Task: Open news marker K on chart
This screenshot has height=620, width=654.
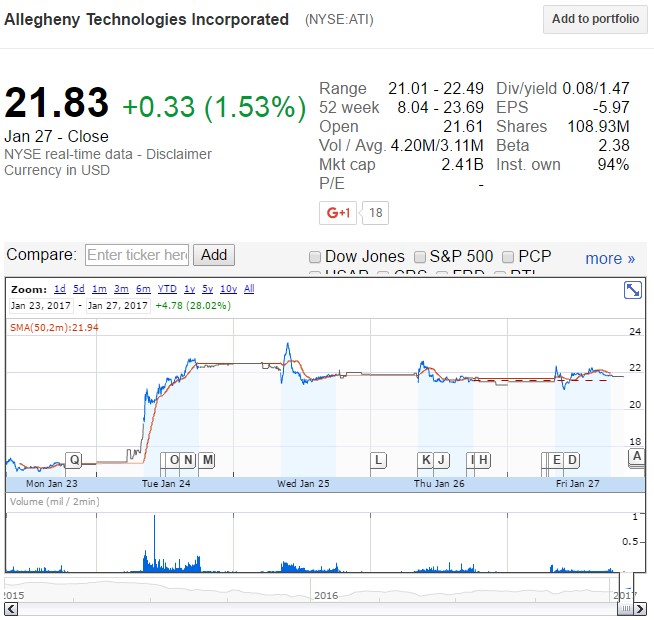Action: 425,460
